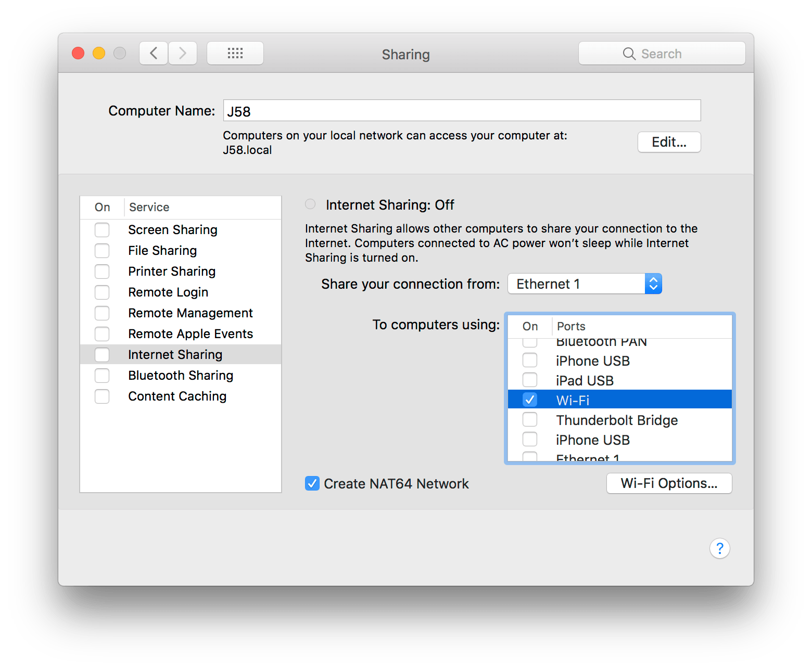Check the Internet Sharing service box
This screenshot has height=669, width=812.
[102, 355]
